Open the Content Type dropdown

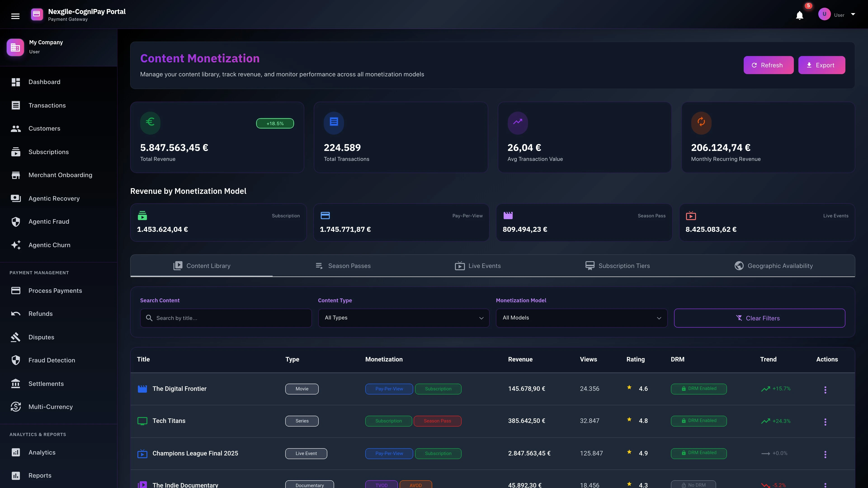point(403,318)
